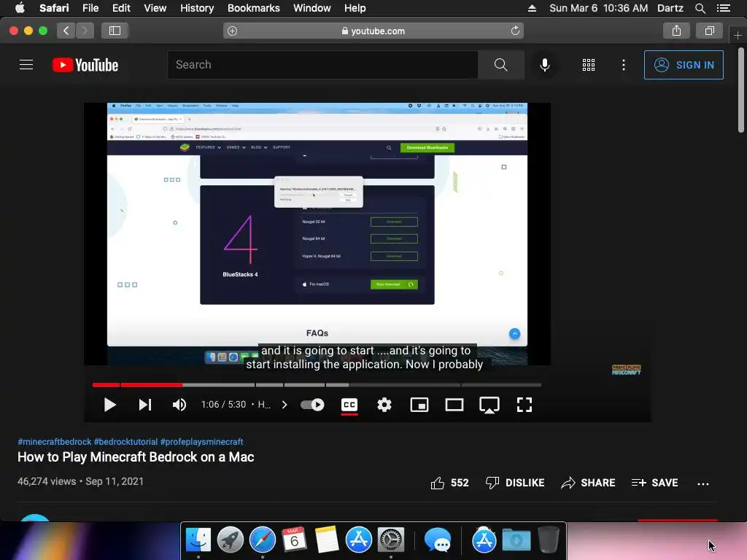This screenshot has height=560, width=747.
Task: Expand the chapter title chevron
Action: [x=285, y=405]
